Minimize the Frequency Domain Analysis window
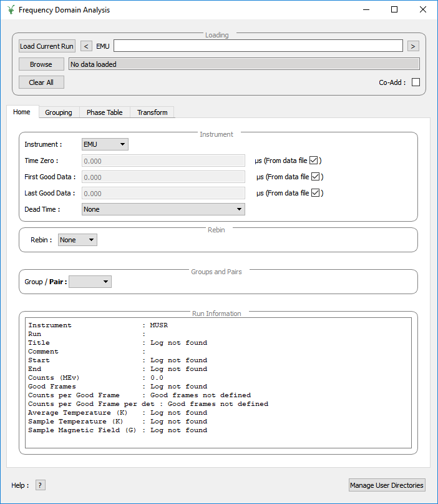This screenshot has height=504, width=438. tap(366, 10)
